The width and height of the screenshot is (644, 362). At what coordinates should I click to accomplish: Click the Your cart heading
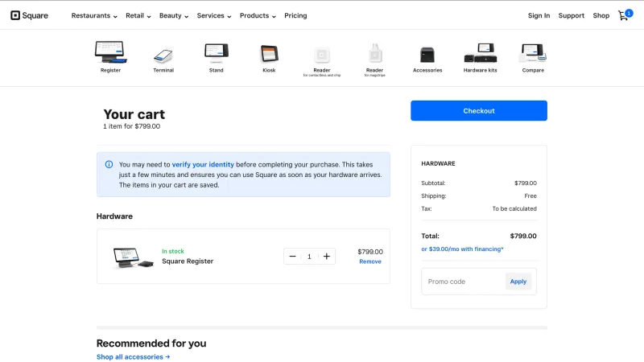point(134,114)
